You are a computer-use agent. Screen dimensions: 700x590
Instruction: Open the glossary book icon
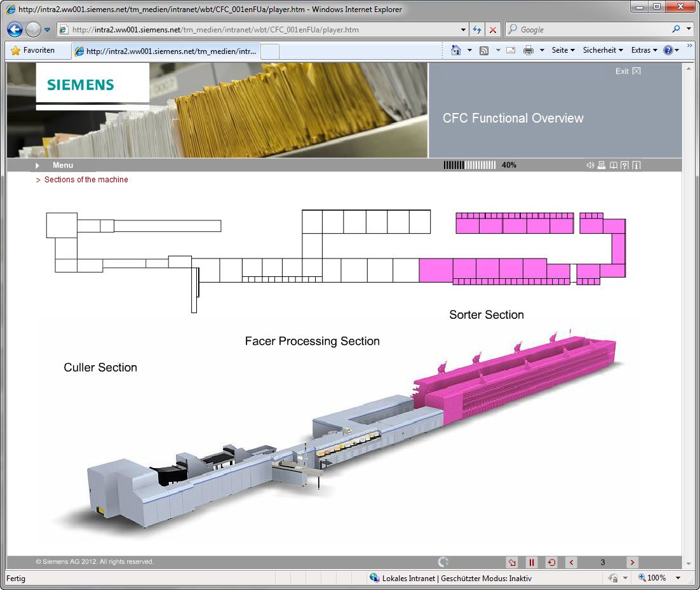point(613,165)
